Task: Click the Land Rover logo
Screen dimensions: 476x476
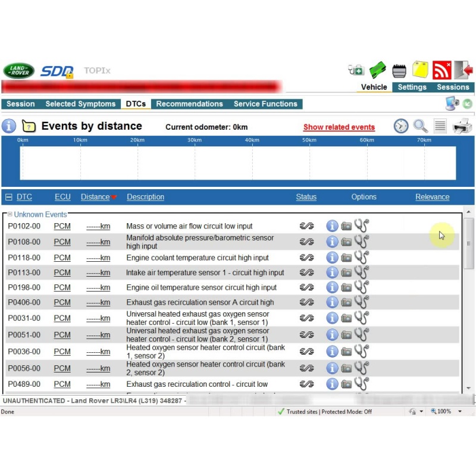Action: (x=19, y=70)
